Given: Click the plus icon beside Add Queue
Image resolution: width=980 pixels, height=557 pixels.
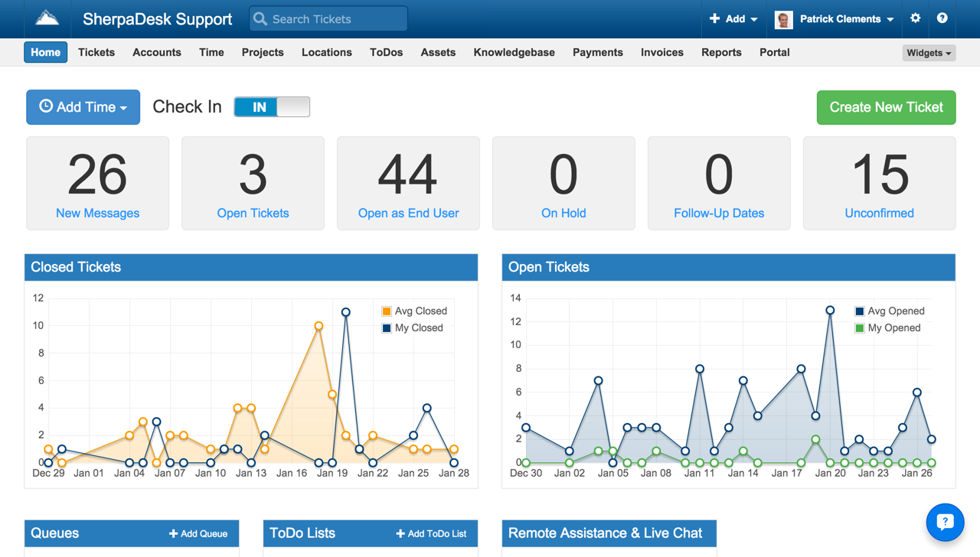Looking at the screenshot, I should coord(173,533).
